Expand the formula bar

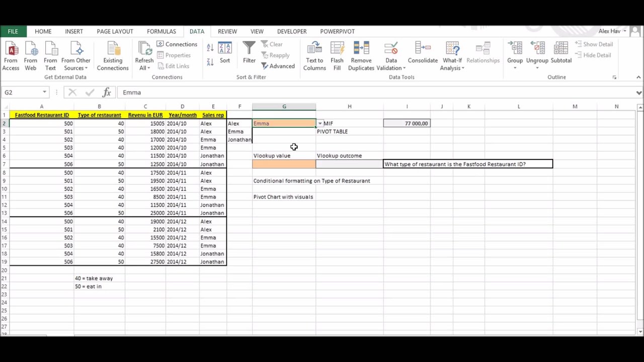pyautogui.click(x=639, y=93)
